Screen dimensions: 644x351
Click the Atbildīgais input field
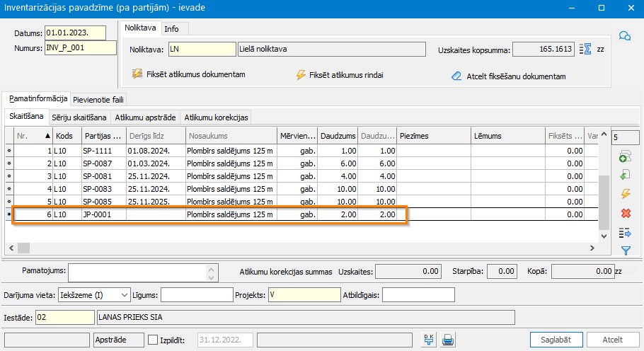coord(418,295)
